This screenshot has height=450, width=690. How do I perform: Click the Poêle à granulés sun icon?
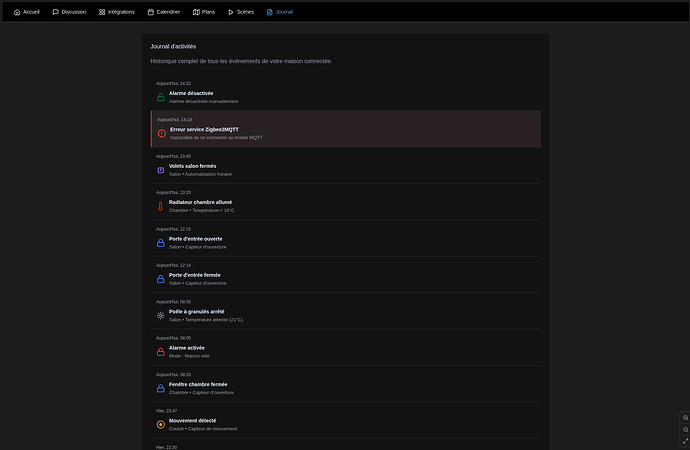pos(160,315)
